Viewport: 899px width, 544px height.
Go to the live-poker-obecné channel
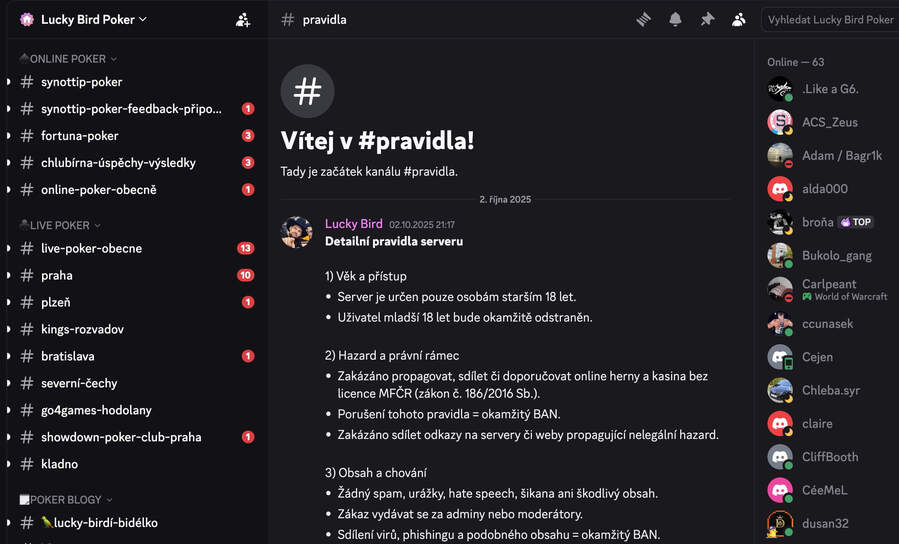91,248
